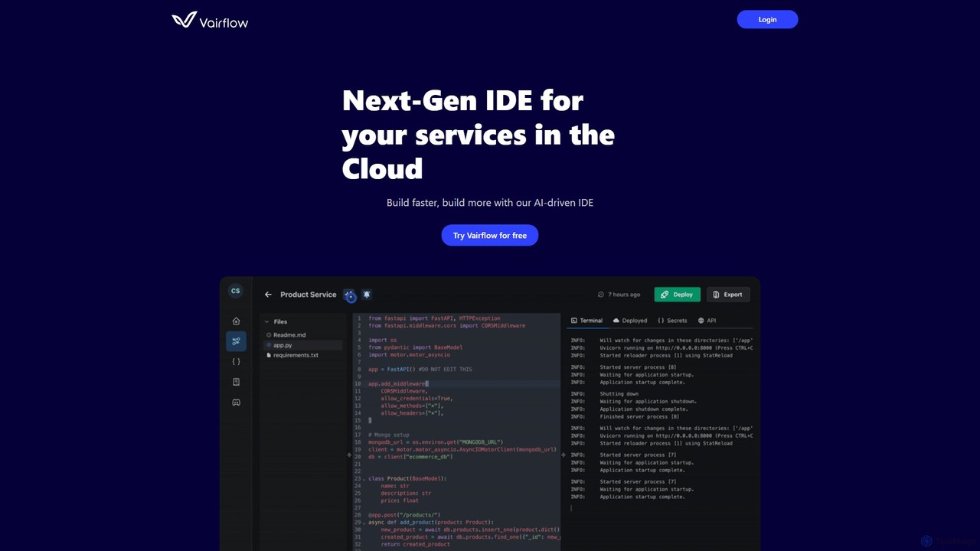Click the status icon right of Product Service
Viewport: 980px width, 551px height.
[x=350, y=295]
